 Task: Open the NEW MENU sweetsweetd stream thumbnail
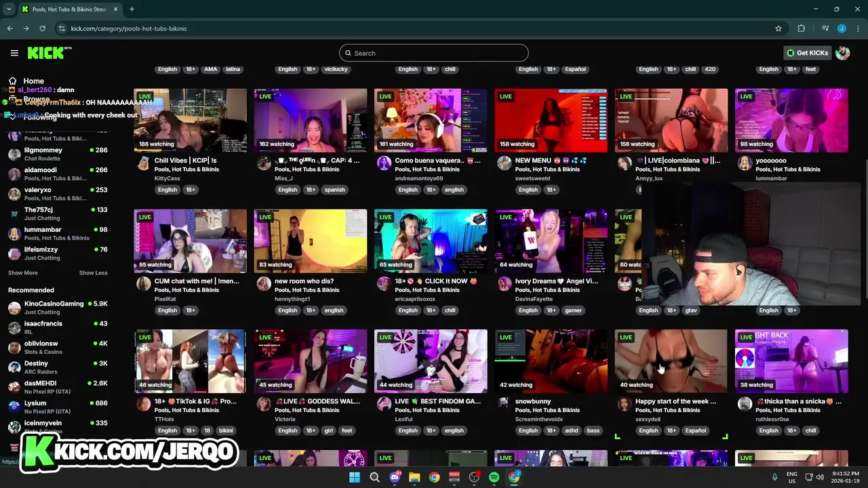coord(551,120)
